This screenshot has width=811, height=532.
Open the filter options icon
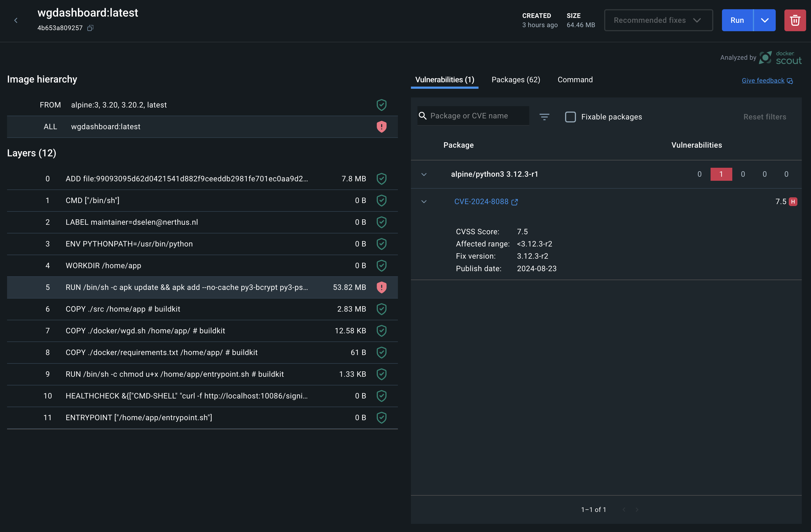tap(544, 117)
